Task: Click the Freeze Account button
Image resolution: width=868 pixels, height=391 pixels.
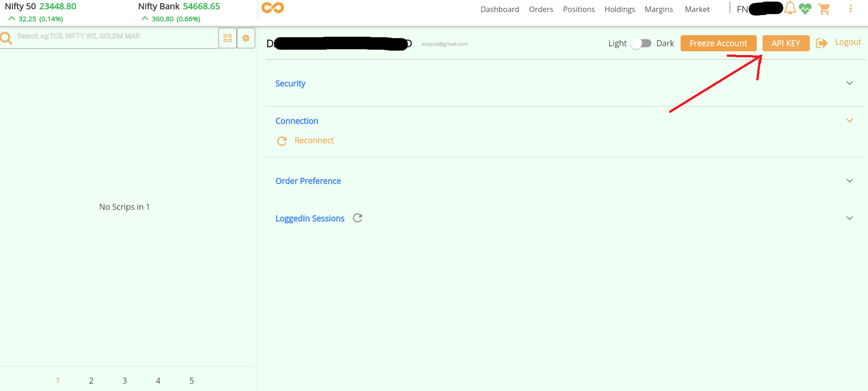Action: click(x=718, y=43)
